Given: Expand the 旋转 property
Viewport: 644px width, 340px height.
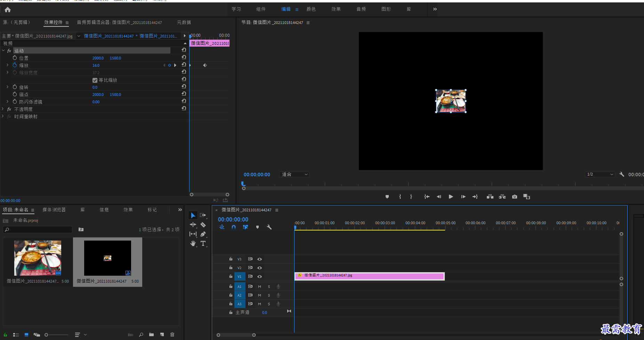Looking at the screenshot, I should pos(7,87).
